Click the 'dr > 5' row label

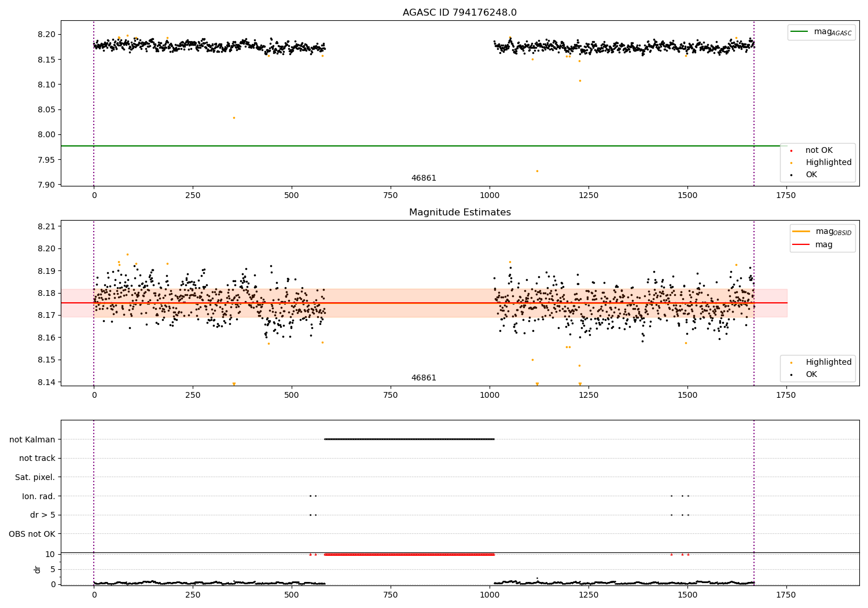[43, 515]
